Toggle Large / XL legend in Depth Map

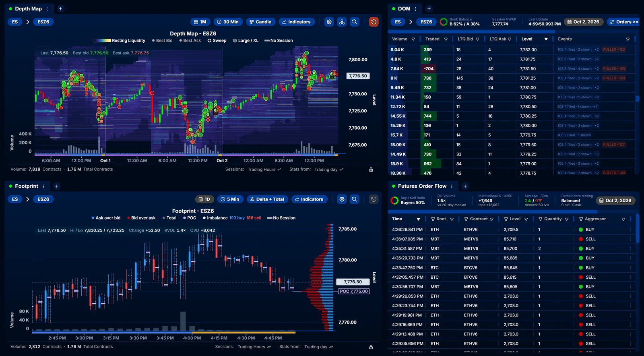click(246, 41)
